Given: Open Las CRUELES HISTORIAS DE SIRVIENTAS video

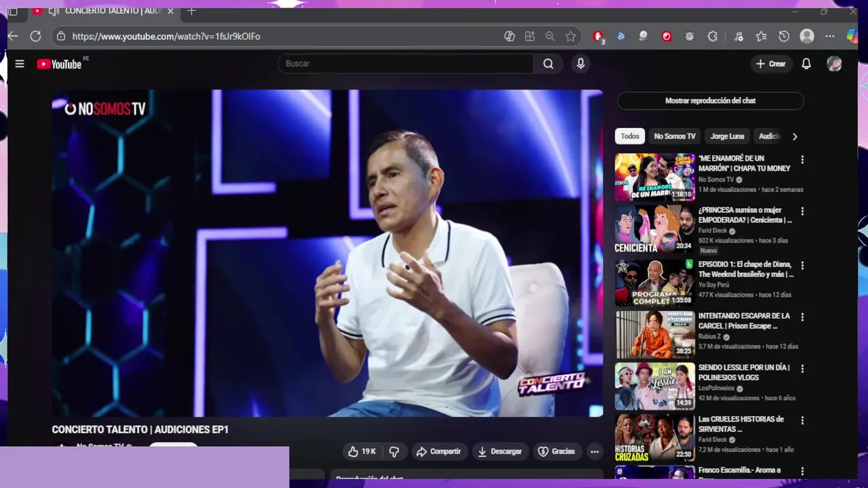Looking at the screenshot, I should (655, 438).
